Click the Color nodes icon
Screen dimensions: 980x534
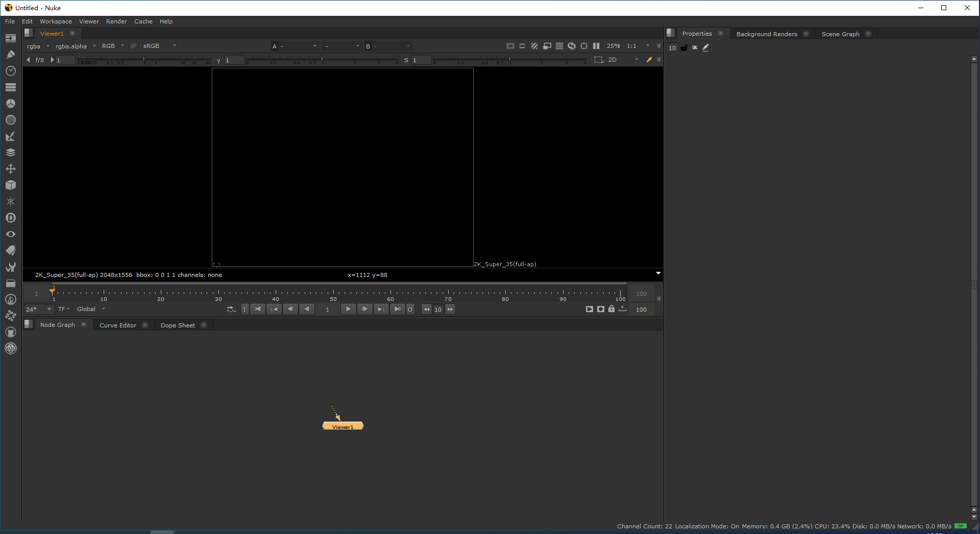[x=11, y=104]
